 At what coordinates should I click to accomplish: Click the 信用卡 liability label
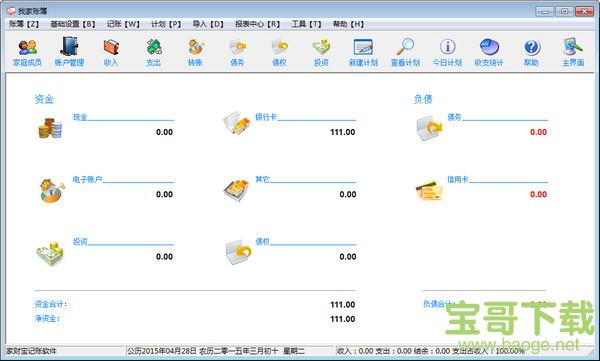(x=458, y=179)
